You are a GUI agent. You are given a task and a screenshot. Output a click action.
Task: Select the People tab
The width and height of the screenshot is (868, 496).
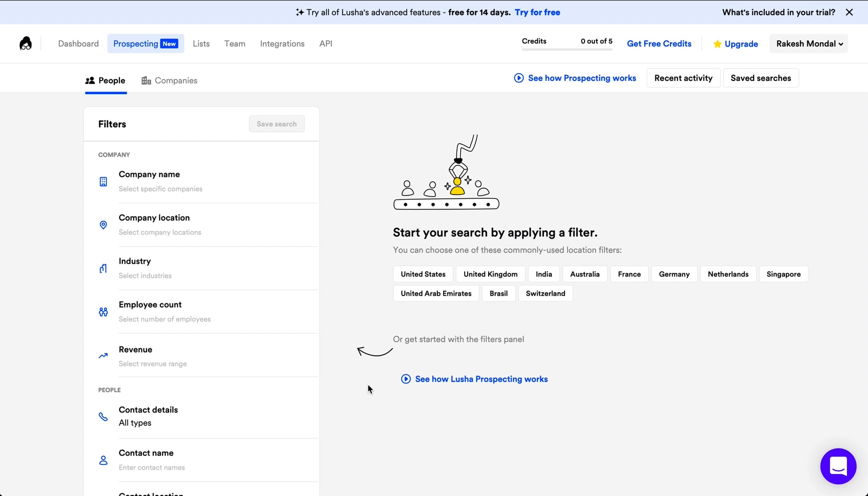106,80
